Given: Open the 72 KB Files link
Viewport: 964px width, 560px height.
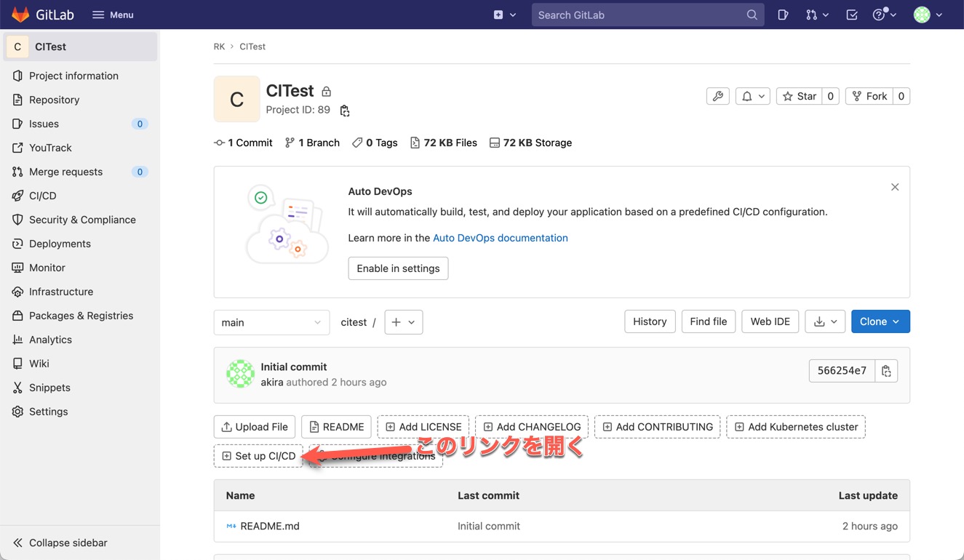Looking at the screenshot, I should tap(444, 143).
